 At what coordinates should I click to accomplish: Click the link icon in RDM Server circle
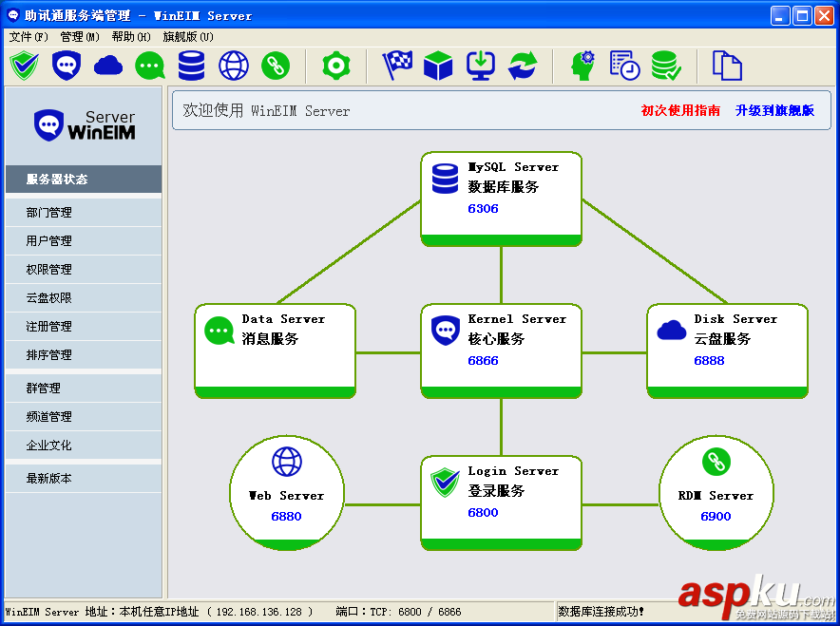tap(716, 462)
